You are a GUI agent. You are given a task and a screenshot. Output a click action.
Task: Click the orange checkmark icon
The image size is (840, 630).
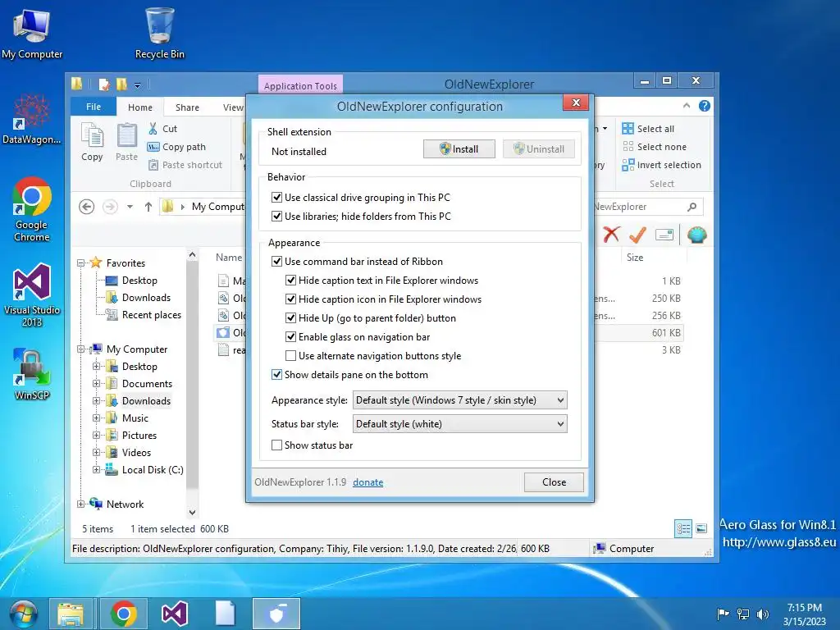[x=637, y=234]
